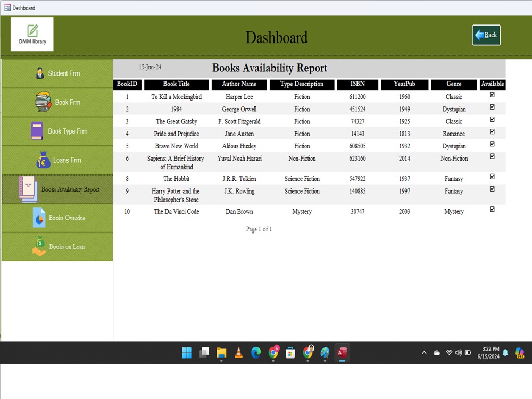532x399 pixels.
Task: Open Microsoft Store from taskbar
Action: 290,353
